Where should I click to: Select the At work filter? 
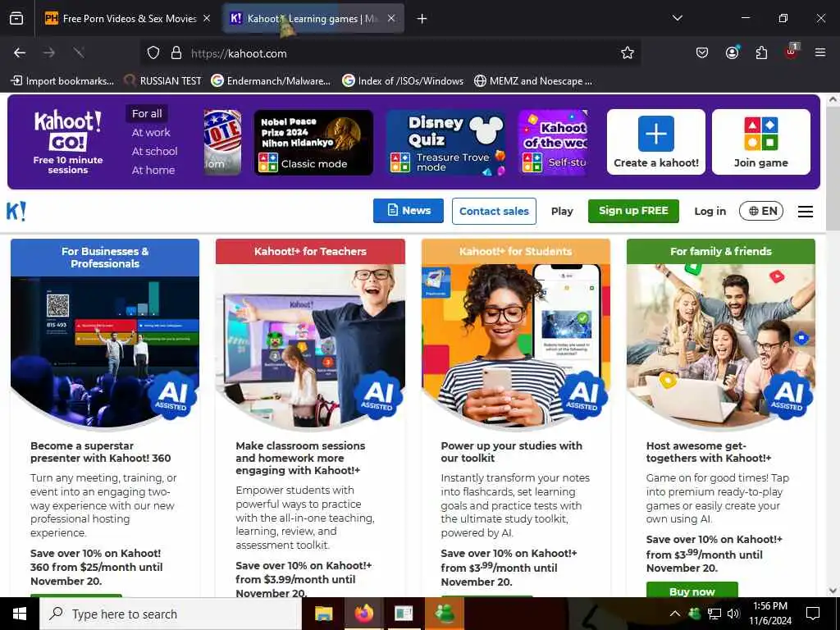151,132
